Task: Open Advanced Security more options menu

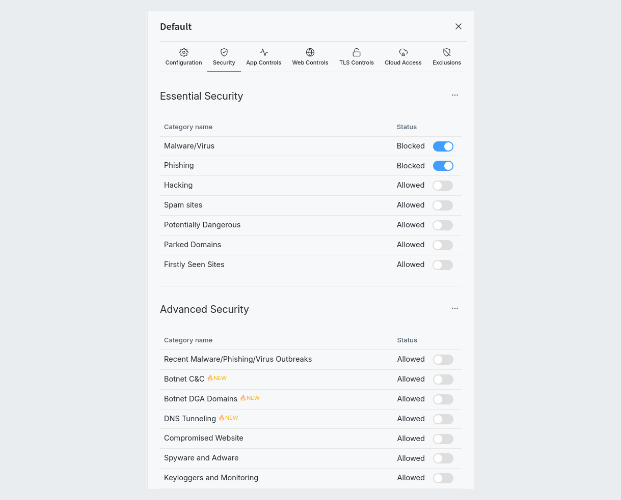Action: pyautogui.click(x=454, y=309)
